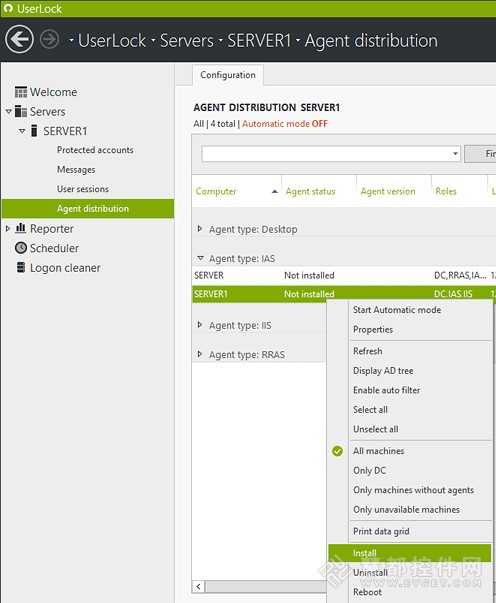Select the SERVER row in IAS group

(344, 275)
